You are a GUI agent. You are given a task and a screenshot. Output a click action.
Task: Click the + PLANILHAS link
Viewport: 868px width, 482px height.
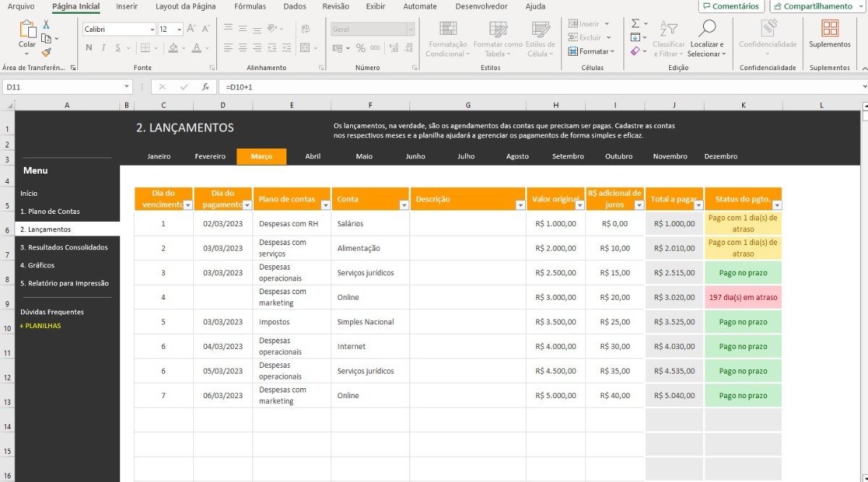pos(41,325)
